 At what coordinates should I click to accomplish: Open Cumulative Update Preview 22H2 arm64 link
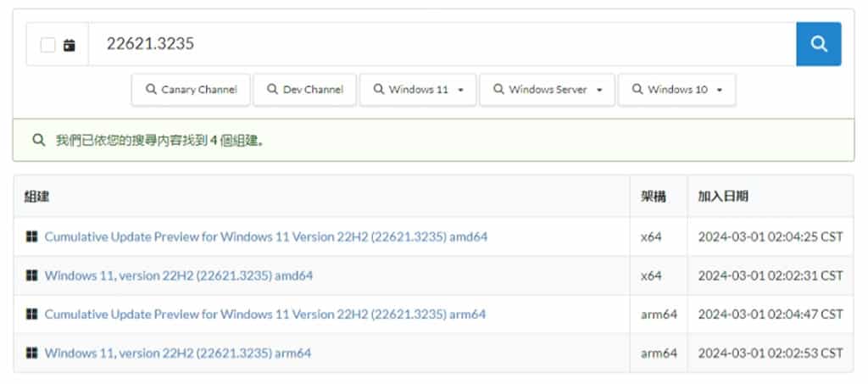pos(265,314)
